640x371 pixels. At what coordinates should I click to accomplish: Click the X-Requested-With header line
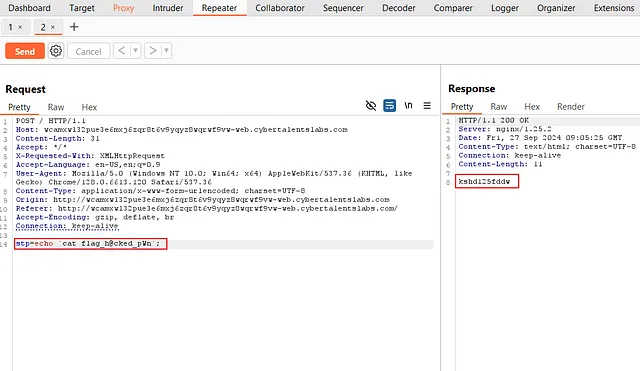point(90,156)
